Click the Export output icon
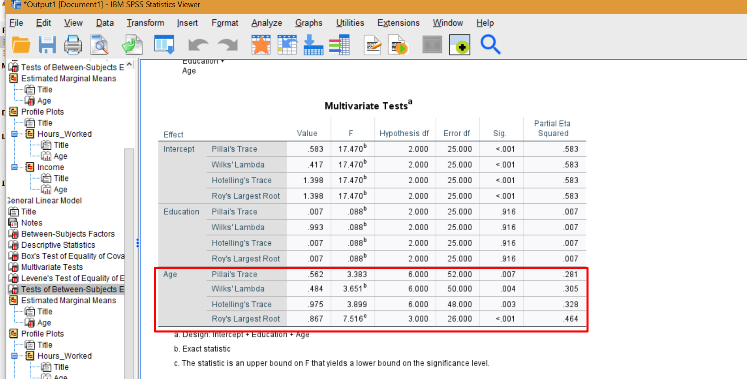This screenshot has width=747, height=379. 132,45
